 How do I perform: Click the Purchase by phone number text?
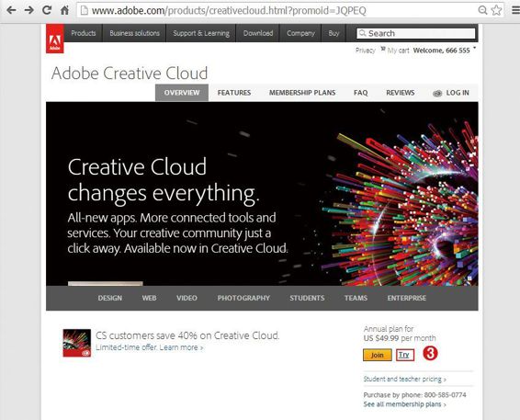click(x=414, y=395)
